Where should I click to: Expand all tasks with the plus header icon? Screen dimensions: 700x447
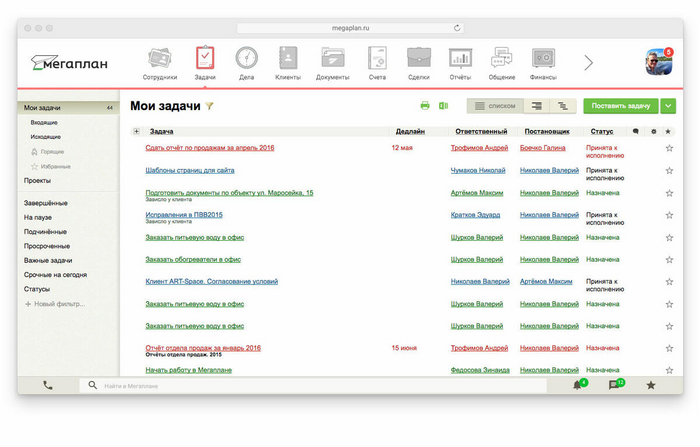pos(136,131)
